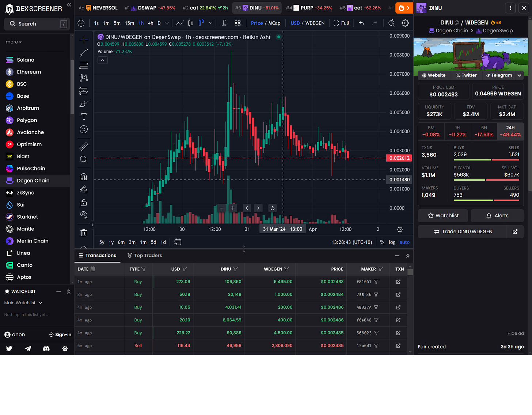Undo the last chart action
Image resolution: width=532 pixels, height=415 pixels.
click(x=361, y=23)
